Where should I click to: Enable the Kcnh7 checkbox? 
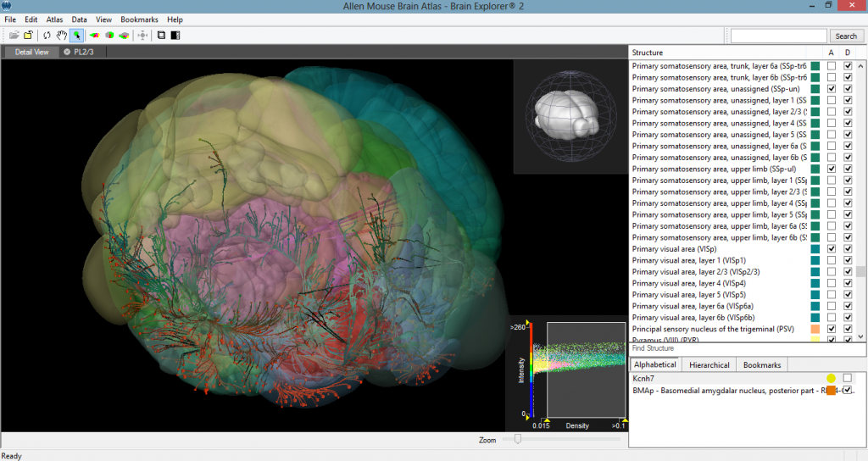(848, 378)
